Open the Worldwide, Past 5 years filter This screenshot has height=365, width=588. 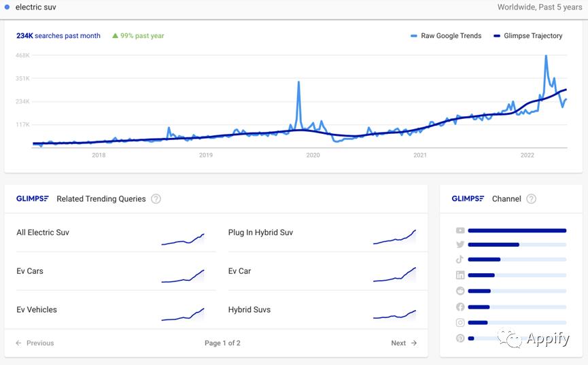[x=540, y=7]
